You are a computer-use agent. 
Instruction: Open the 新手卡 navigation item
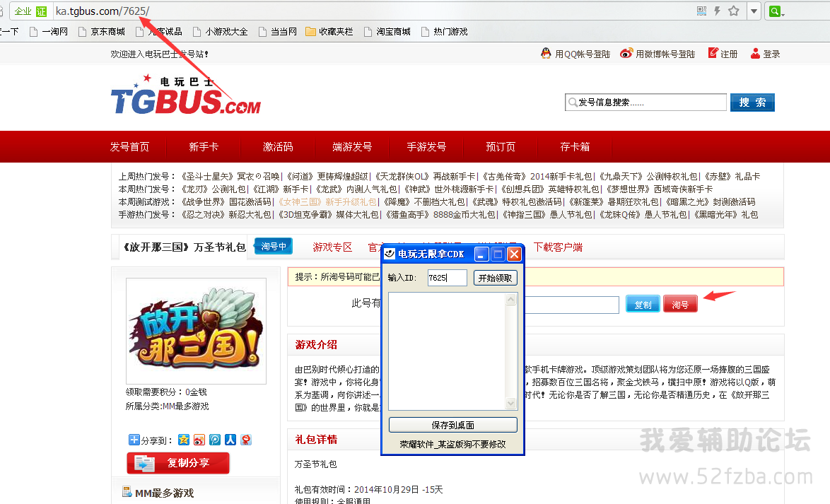point(204,146)
